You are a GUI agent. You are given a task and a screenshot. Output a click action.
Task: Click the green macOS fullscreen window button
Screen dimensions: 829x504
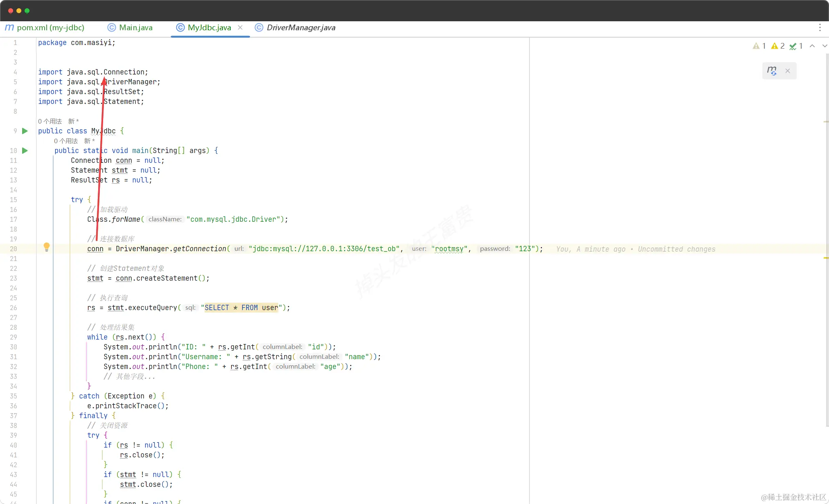tap(27, 11)
